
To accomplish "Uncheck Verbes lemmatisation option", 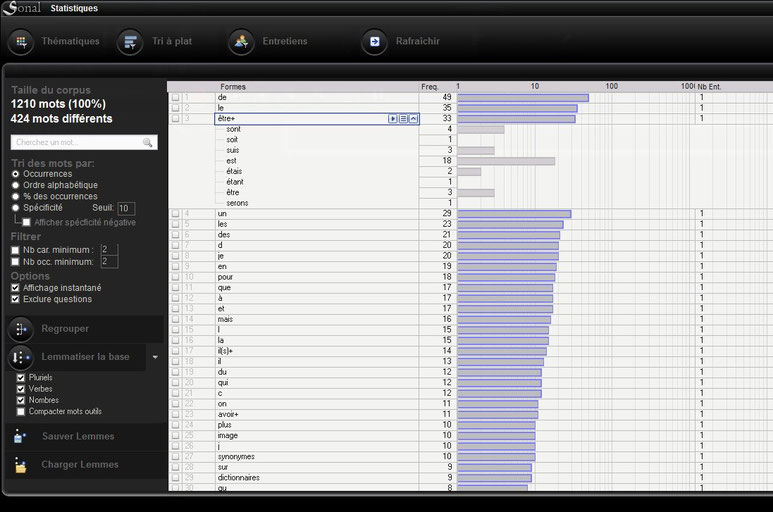I will click(x=21, y=389).
